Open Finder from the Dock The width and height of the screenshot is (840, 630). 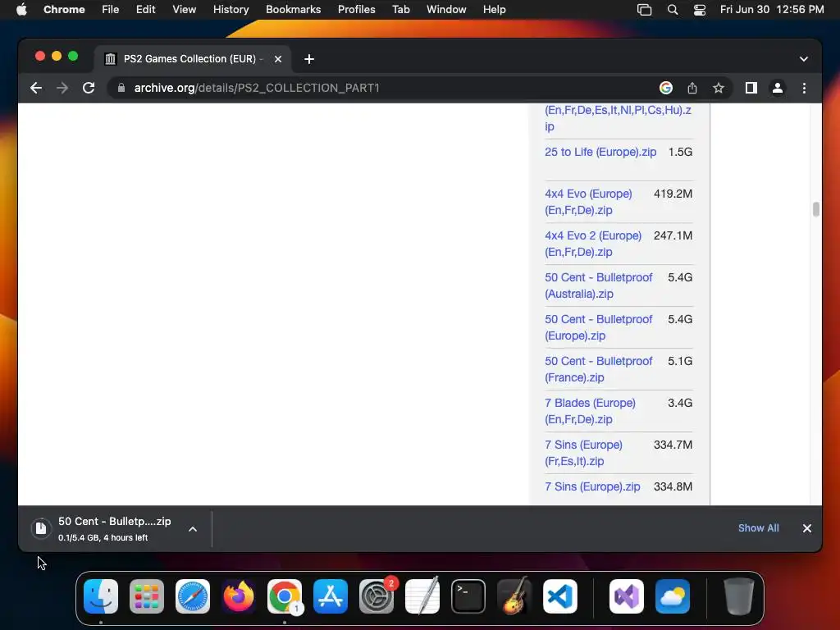(101, 596)
